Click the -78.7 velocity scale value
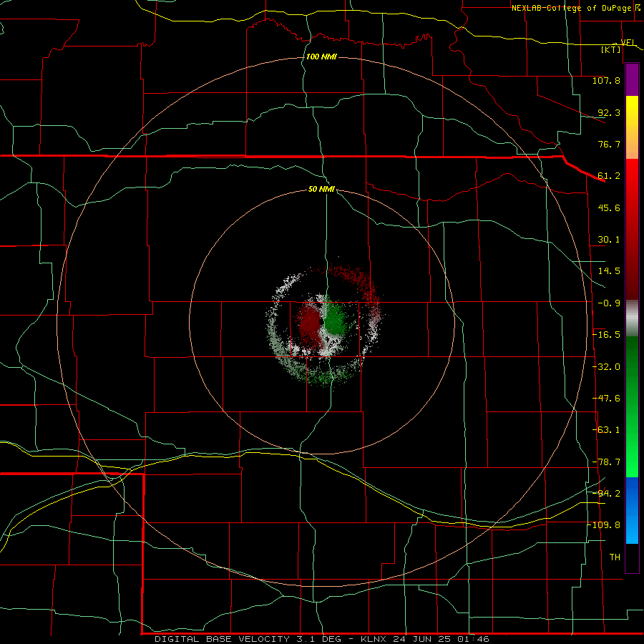The width and height of the screenshot is (644, 644). coord(606,462)
